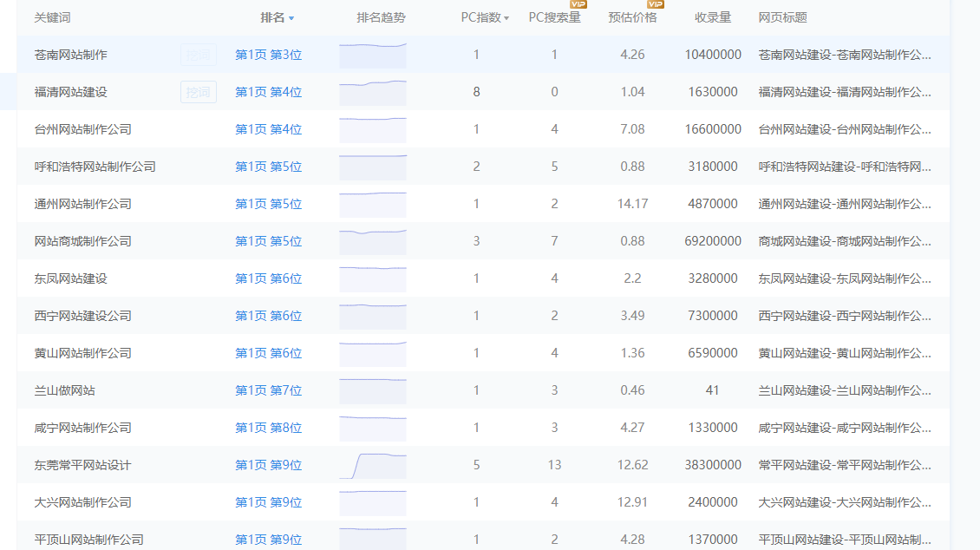
Task: Select the keyword 台州网站制作公司
Action: [x=83, y=129]
